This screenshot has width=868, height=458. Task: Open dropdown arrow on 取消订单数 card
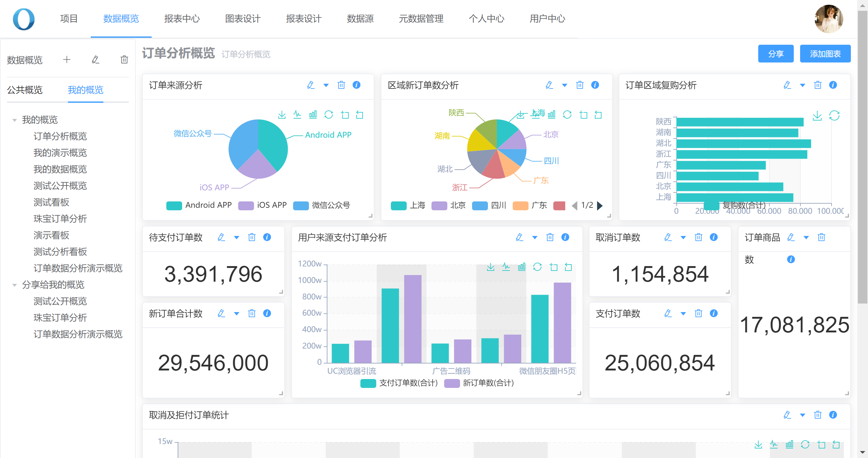point(683,238)
